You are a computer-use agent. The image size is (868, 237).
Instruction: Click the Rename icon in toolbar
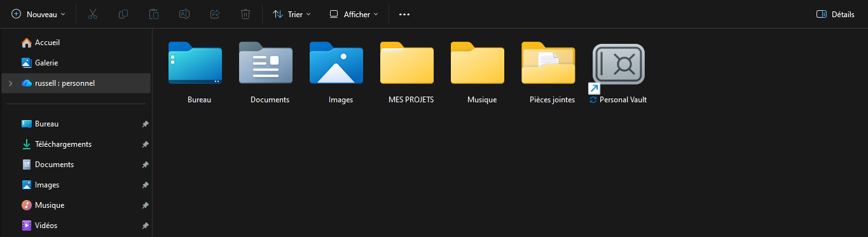pos(184,14)
